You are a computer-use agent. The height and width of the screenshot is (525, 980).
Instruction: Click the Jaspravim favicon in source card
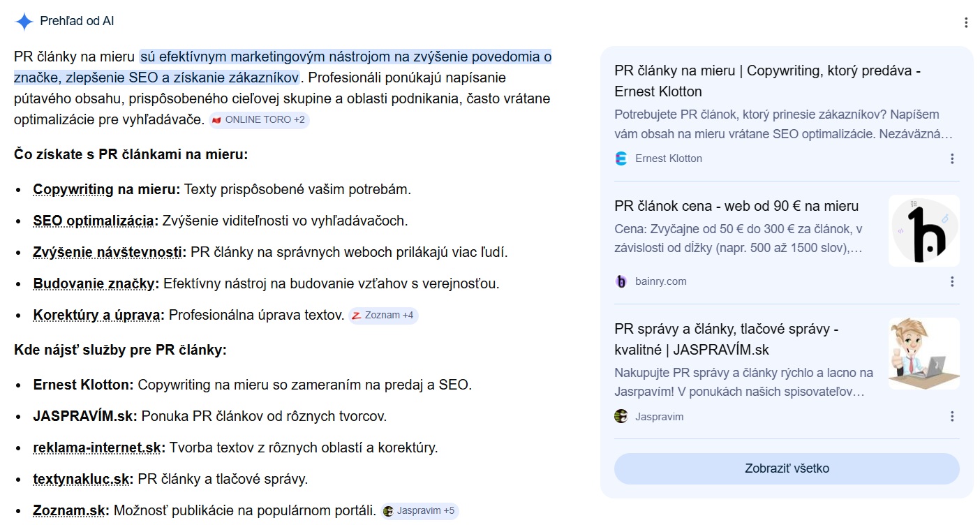click(621, 417)
